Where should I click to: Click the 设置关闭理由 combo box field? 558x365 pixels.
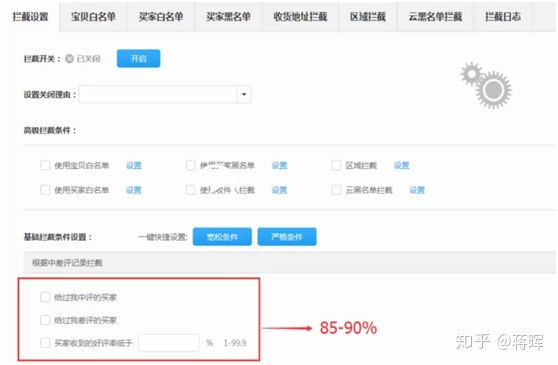pyautogui.click(x=165, y=94)
